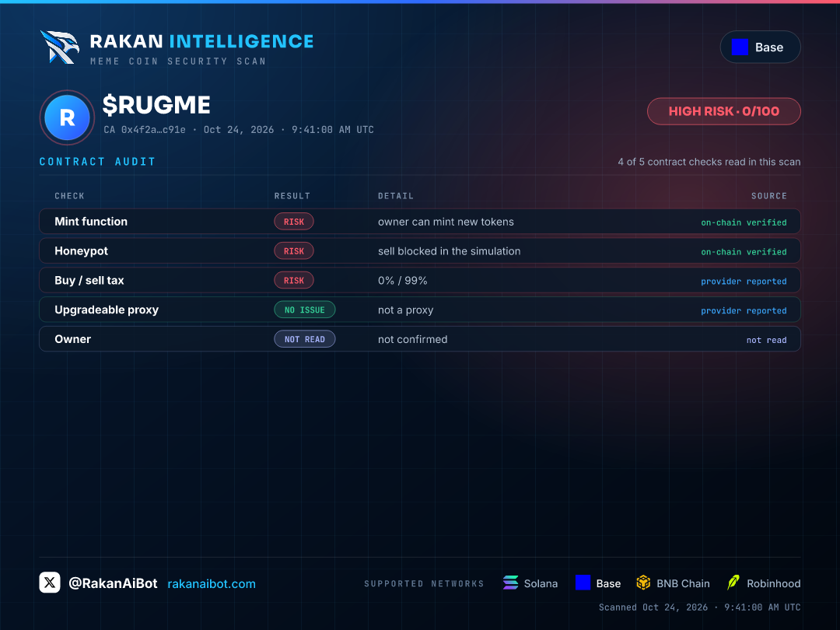This screenshot has width=840, height=630.
Task: Click the 'Scanned Oct 24, 2026' timestamp
Action: pyautogui.click(x=700, y=607)
